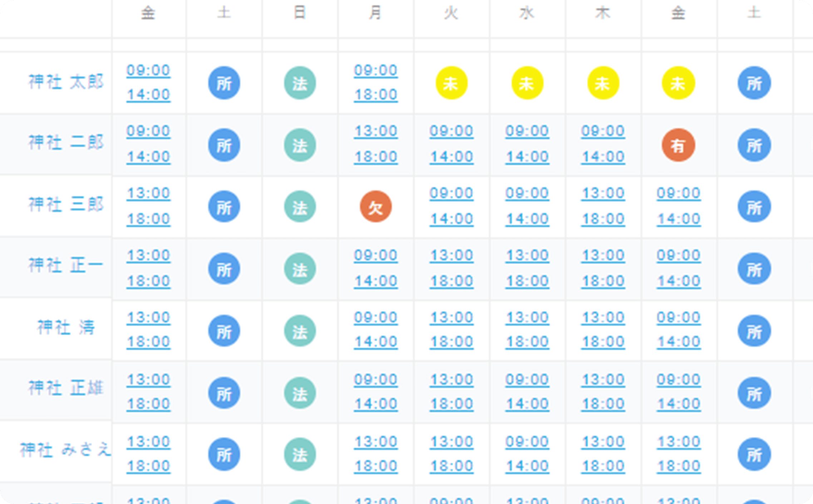This screenshot has height=504, width=813.
Task: Open the 神社 太郎 employee name
Action: point(66,82)
